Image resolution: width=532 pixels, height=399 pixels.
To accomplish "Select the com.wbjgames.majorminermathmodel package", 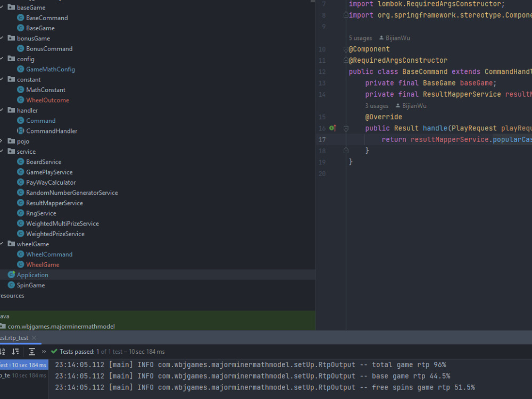I will pyautogui.click(x=61, y=327).
